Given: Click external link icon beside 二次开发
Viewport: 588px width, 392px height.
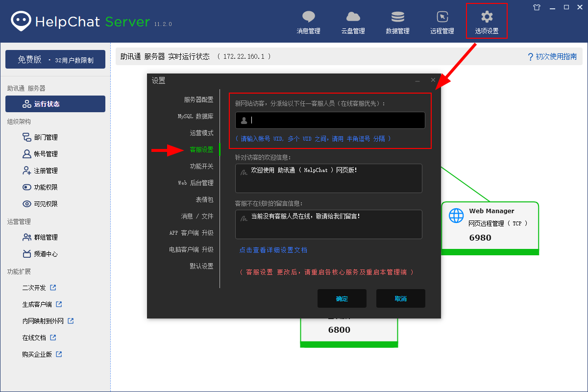Looking at the screenshot, I should (x=53, y=287).
